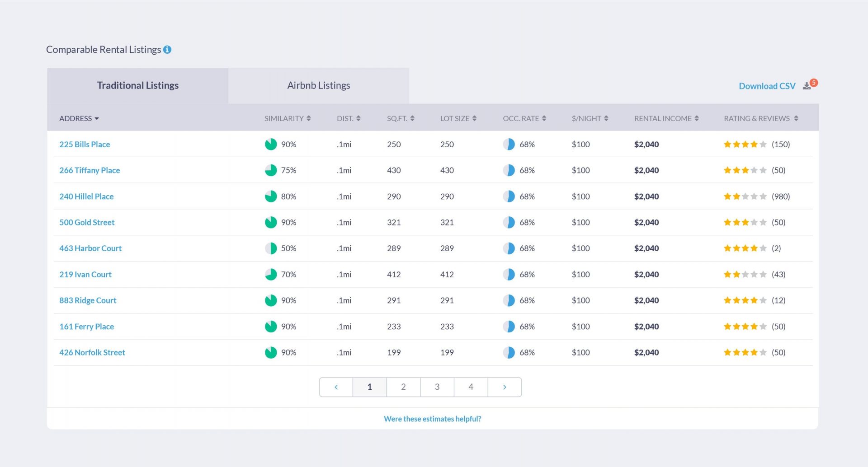Click the Download CSV link
Image resolution: width=868 pixels, height=467 pixels.
767,86
